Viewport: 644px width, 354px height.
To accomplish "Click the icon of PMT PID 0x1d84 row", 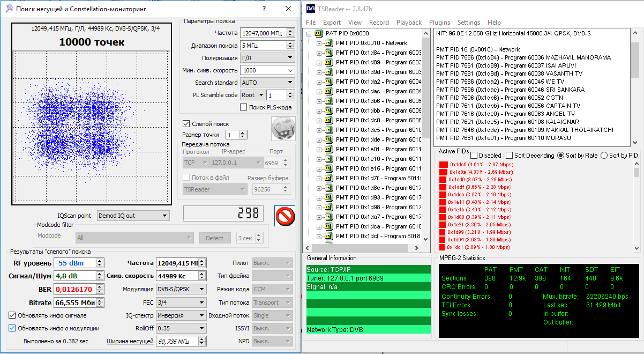I will pos(329,53).
